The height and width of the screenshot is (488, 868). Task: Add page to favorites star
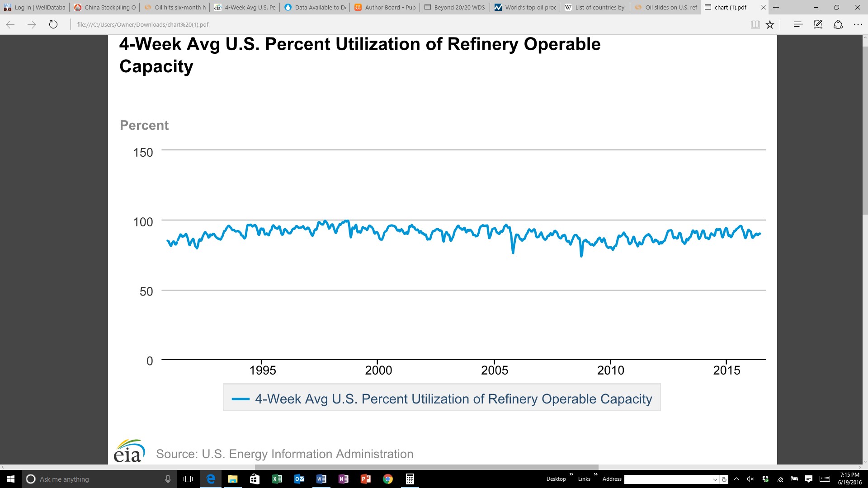pyautogui.click(x=770, y=24)
